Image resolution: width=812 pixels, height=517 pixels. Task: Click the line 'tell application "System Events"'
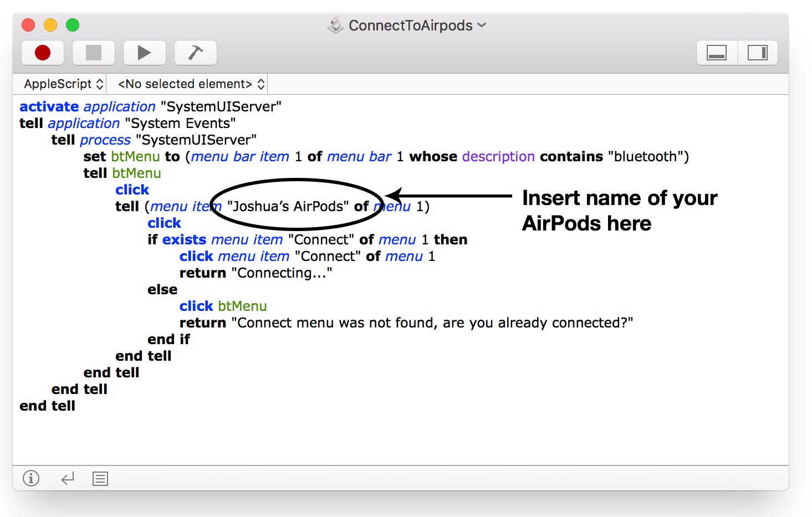(127, 123)
